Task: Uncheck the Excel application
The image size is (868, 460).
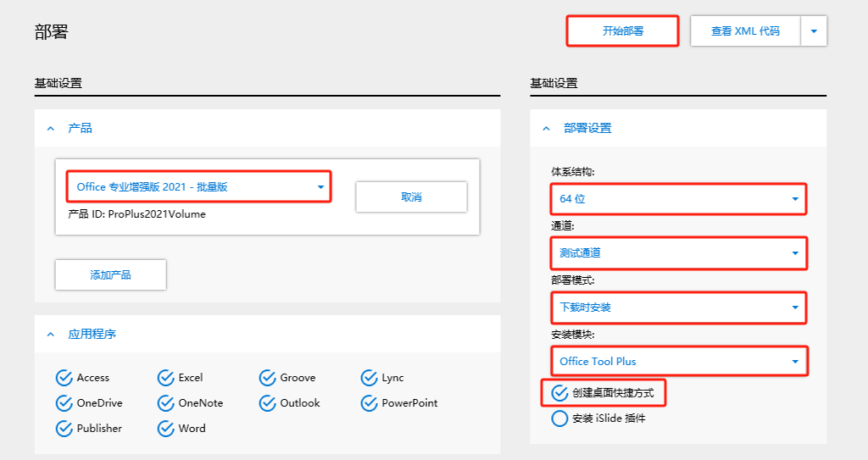Action: tap(166, 378)
